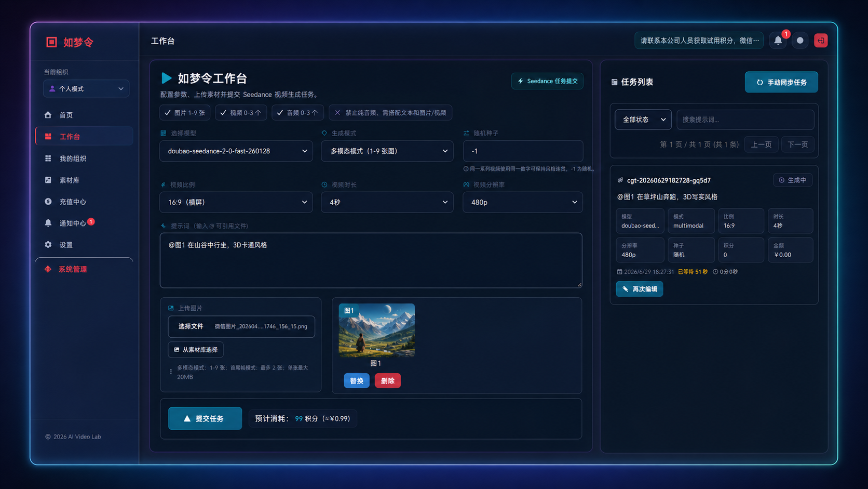This screenshot has width=868, height=489.
Task: Click the play triangle icon by 如梦令工作台
Action: [x=166, y=78]
